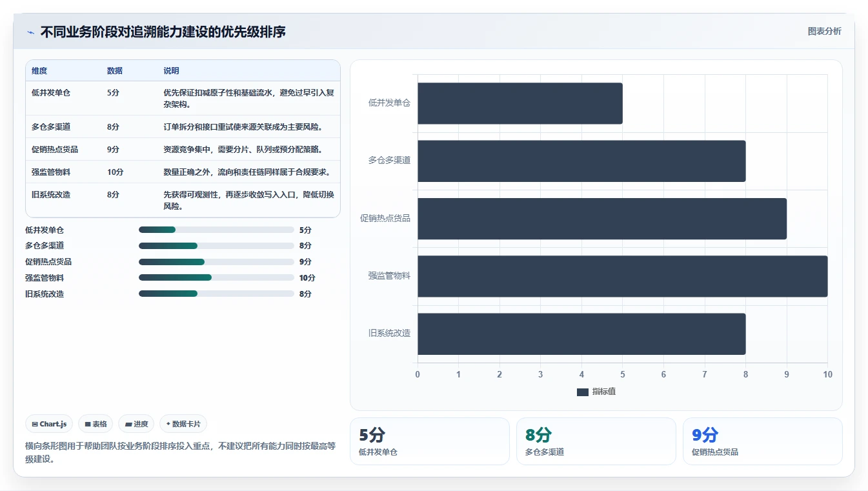Click the title 不同业务阶段对追溯能力建设的优先级排序

point(163,32)
